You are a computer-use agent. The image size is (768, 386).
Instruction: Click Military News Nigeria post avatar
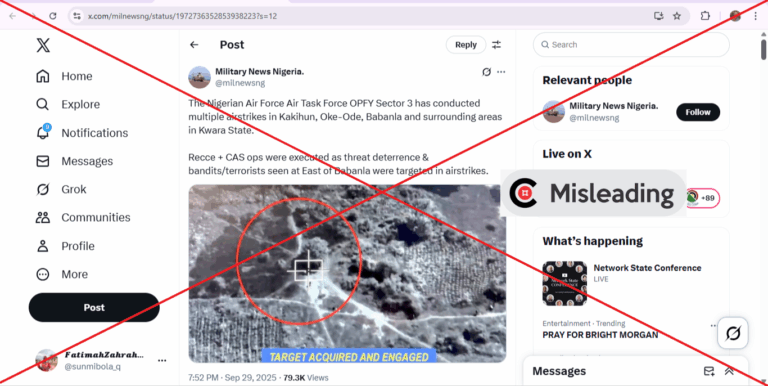[x=199, y=77]
